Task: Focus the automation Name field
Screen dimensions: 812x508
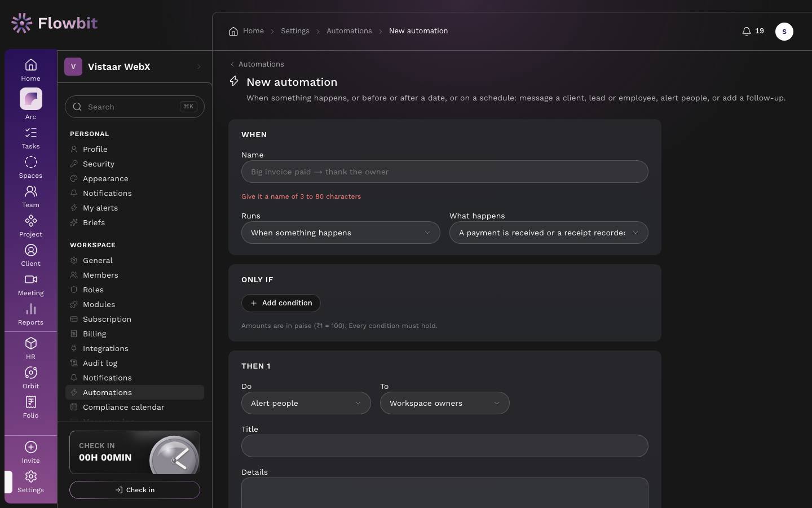Action: click(x=445, y=172)
